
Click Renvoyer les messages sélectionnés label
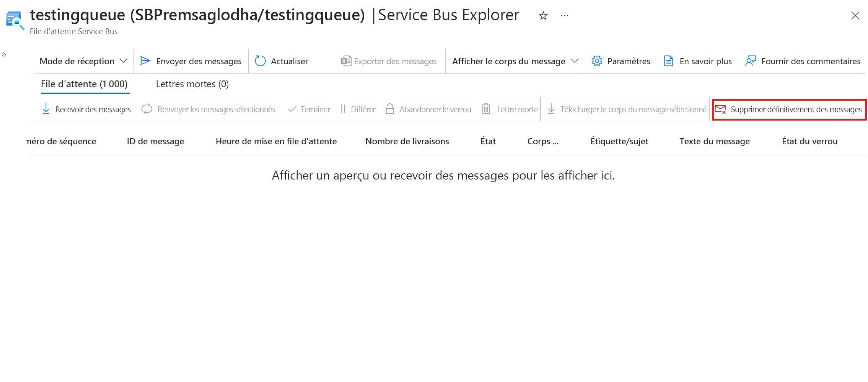coord(216,109)
